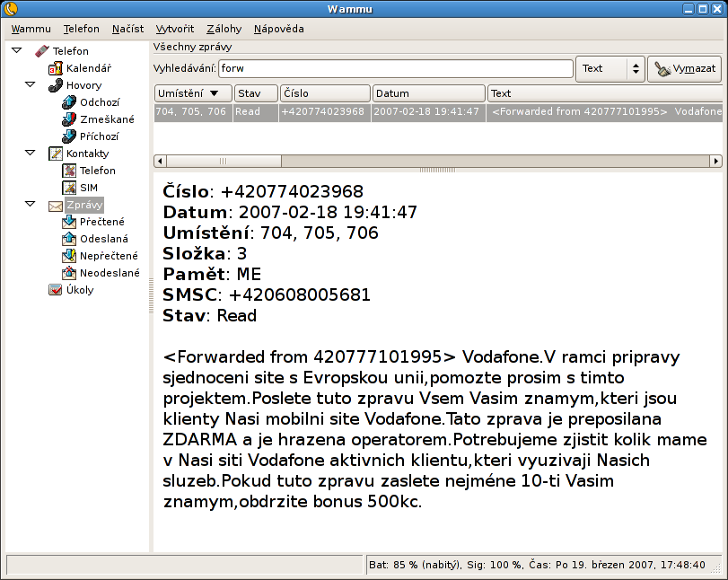Open the Vytvořit menu

pyautogui.click(x=175, y=29)
